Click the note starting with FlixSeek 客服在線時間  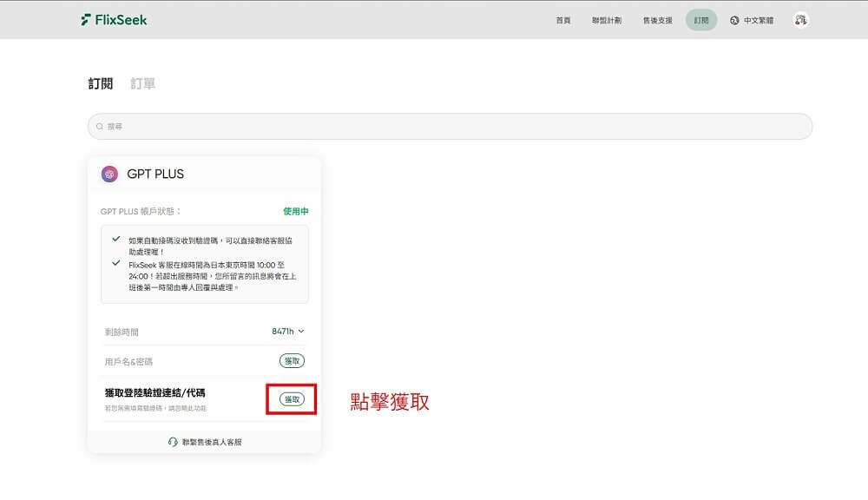coord(213,276)
